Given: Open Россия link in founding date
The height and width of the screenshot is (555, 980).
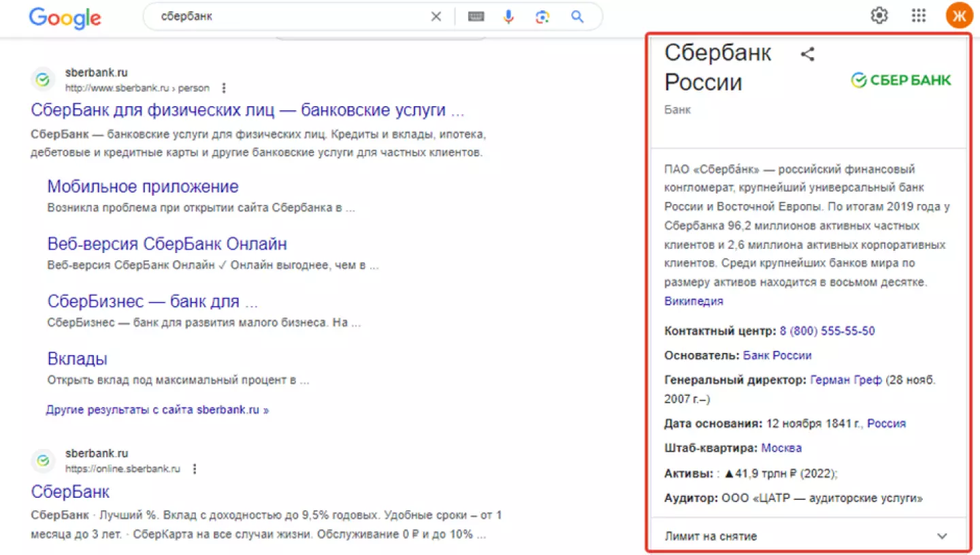Looking at the screenshot, I should click(x=887, y=423).
